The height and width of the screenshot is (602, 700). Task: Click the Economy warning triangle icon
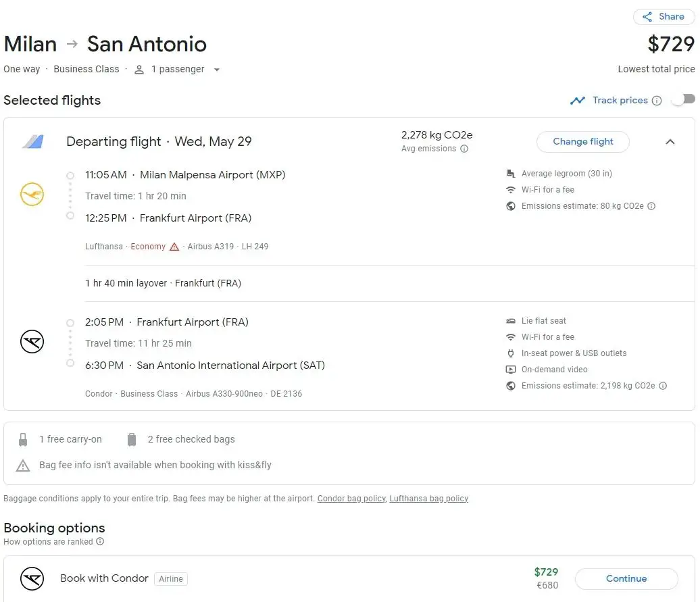pos(174,247)
